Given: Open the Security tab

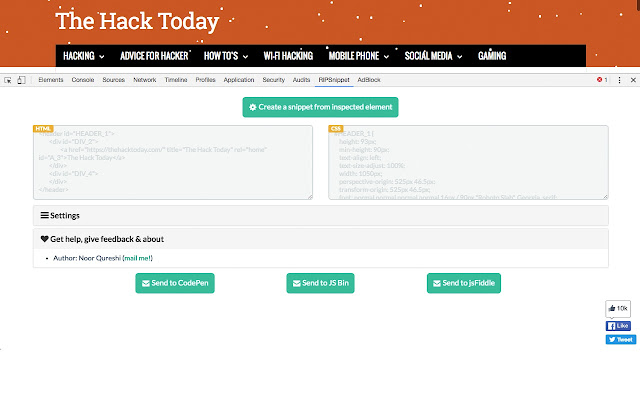Looking at the screenshot, I should pos(273,80).
